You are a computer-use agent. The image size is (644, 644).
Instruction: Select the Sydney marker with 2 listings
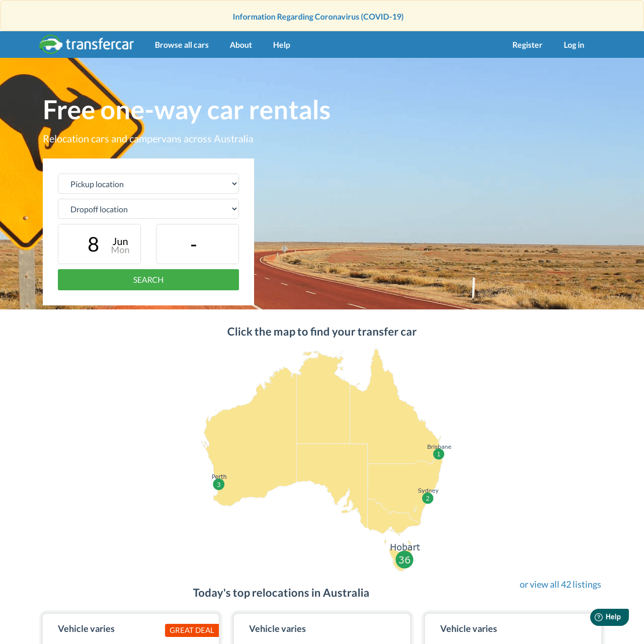click(428, 498)
